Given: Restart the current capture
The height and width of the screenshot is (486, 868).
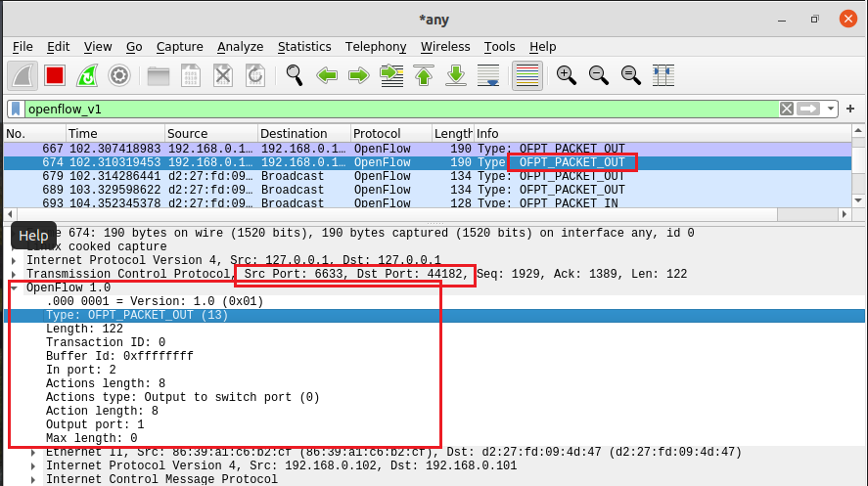Looking at the screenshot, I should click(87, 75).
